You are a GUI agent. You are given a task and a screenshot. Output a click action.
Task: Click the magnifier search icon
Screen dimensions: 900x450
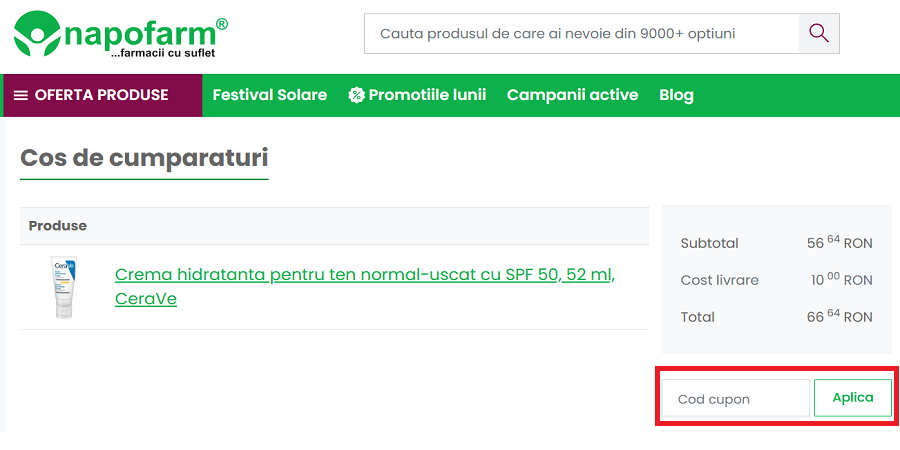819,33
